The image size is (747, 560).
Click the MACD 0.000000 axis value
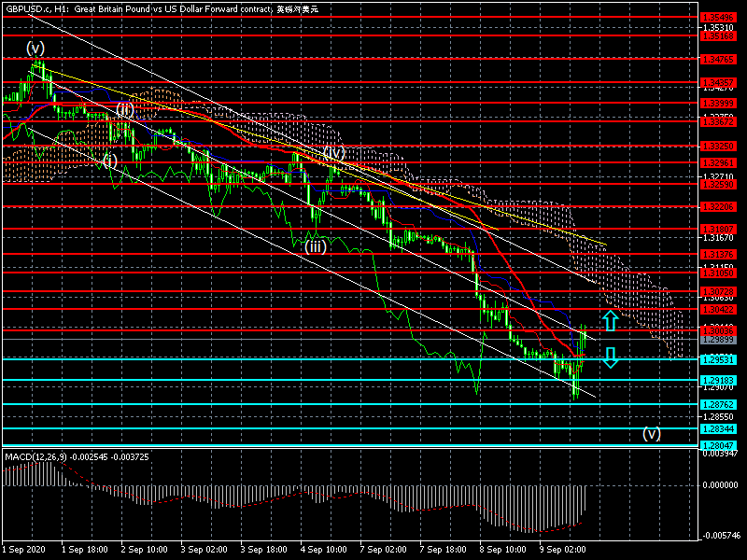coord(720,484)
